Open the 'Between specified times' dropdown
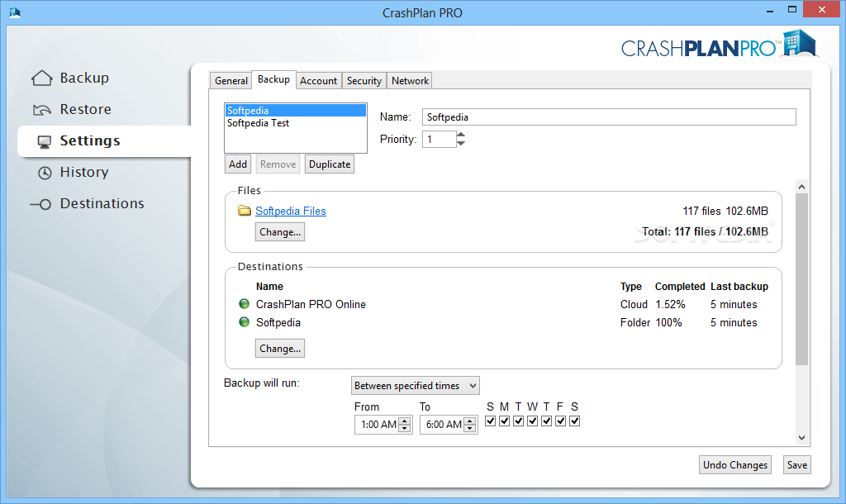This screenshot has width=846, height=504. pos(415,386)
